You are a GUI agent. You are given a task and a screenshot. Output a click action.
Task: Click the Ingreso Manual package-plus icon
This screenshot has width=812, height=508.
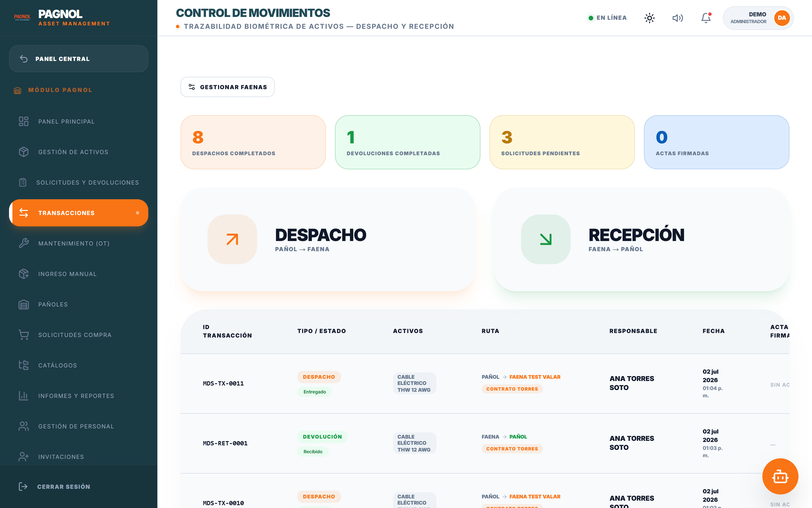(x=23, y=274)
